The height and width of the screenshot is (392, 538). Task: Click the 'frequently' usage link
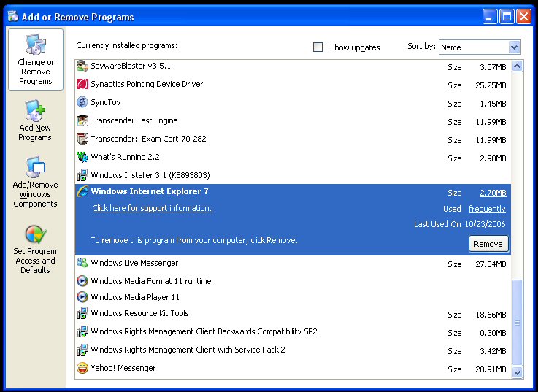[x=487, y=209]
